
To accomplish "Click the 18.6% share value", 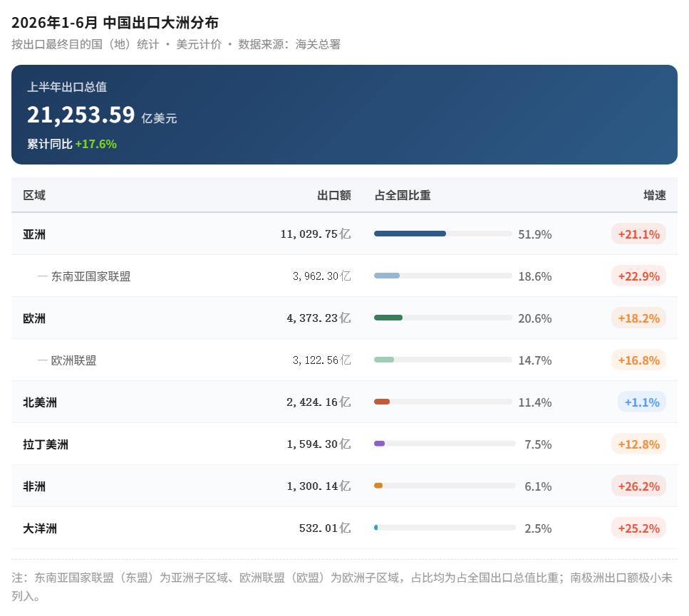I will coord(535,276).
